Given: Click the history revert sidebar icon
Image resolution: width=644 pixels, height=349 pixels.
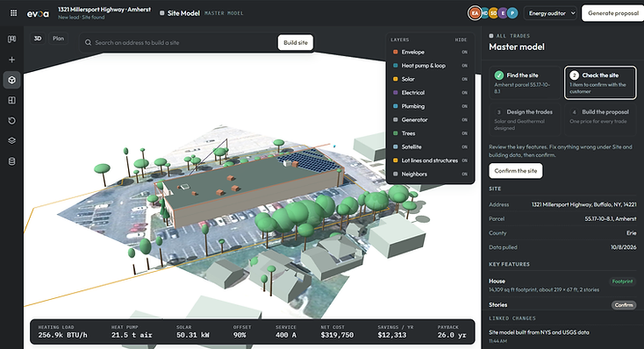Looking at the screenshot, I should click(x=12, y=120).
